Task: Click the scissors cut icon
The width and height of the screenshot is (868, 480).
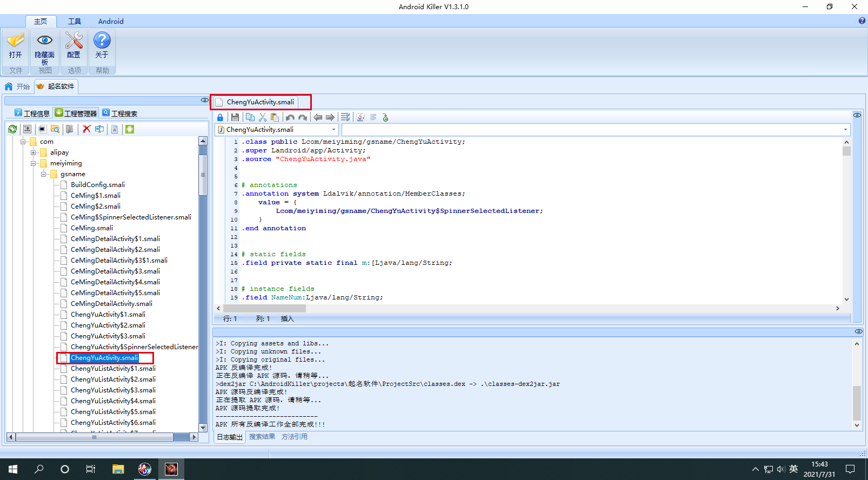Action: (x=263, y=117)
